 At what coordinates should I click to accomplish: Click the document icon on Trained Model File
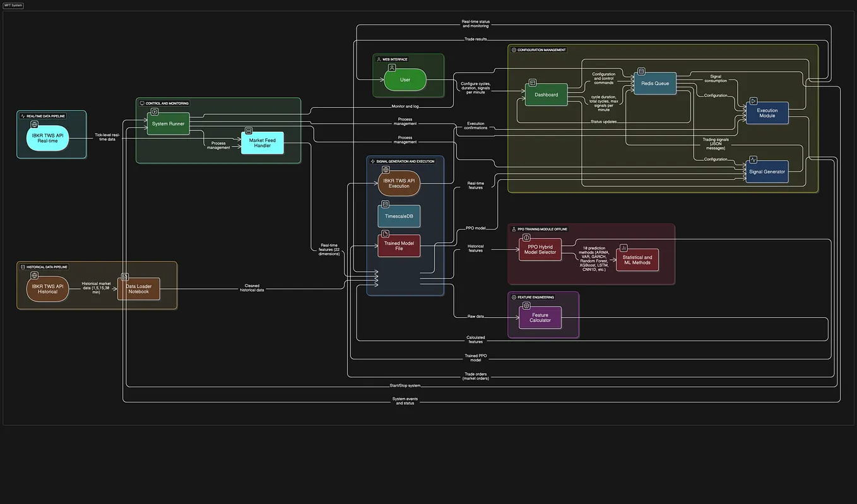tap(384, 233)
